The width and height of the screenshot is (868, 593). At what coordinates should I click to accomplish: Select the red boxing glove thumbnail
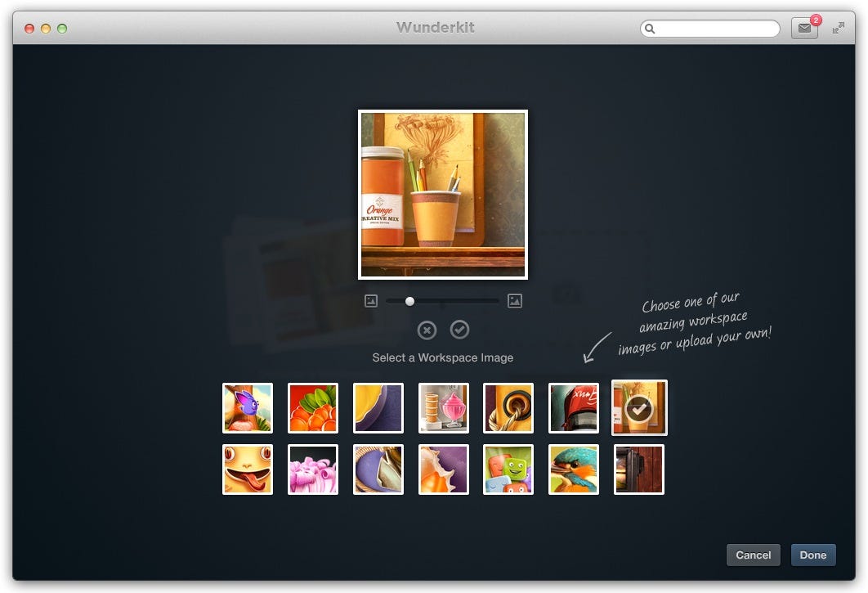click(x=574, y=408)
